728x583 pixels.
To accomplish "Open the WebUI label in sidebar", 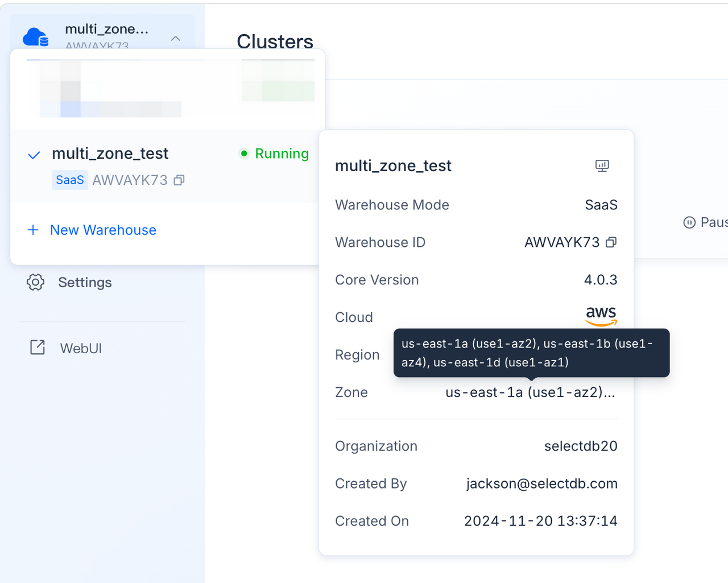I will pyautogui.click(x=81, y=348).
